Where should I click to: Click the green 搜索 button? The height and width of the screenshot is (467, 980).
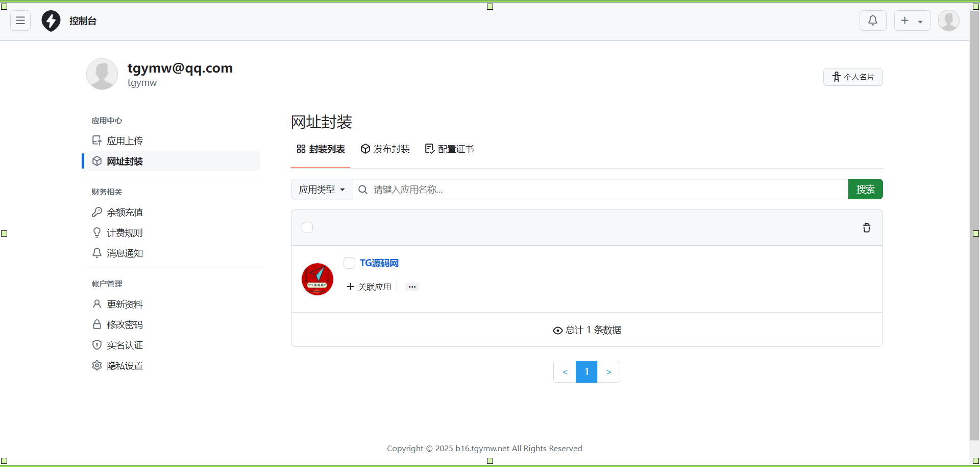(865, 190)
